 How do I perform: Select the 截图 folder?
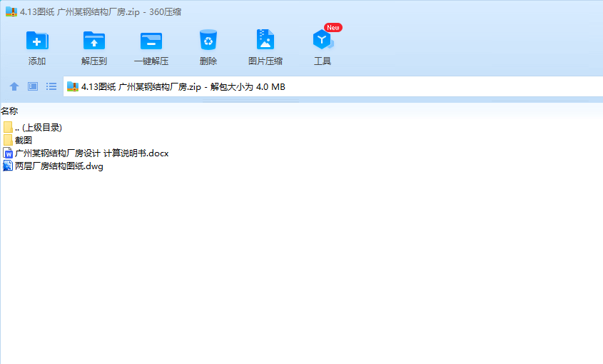(x=17, y=140)
